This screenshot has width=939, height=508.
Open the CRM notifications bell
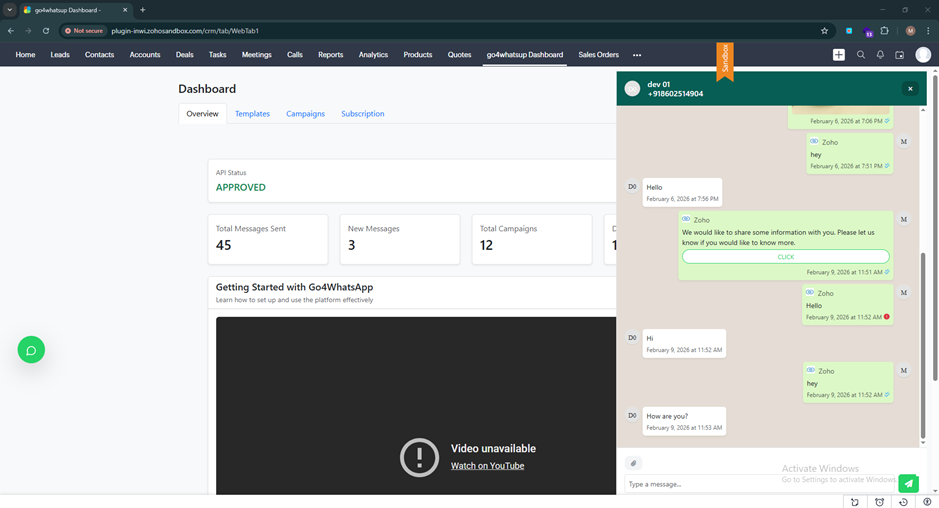click(880, 55)
